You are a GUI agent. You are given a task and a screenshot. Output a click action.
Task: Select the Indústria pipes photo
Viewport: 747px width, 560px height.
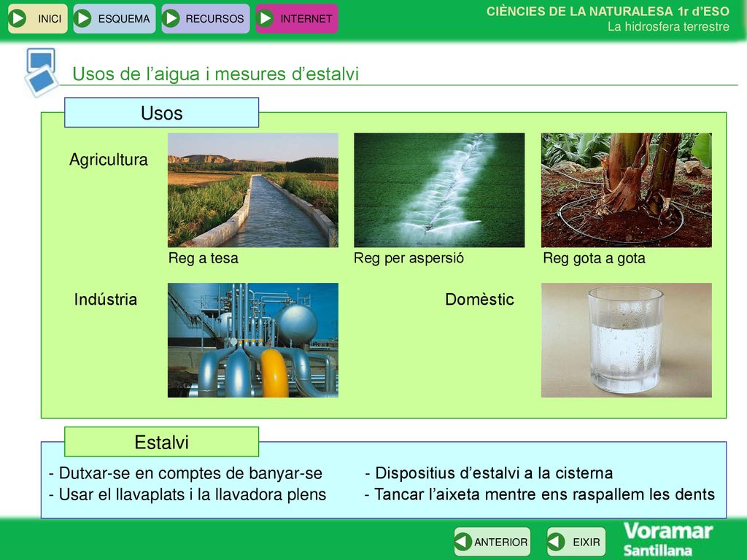(253, 340)
